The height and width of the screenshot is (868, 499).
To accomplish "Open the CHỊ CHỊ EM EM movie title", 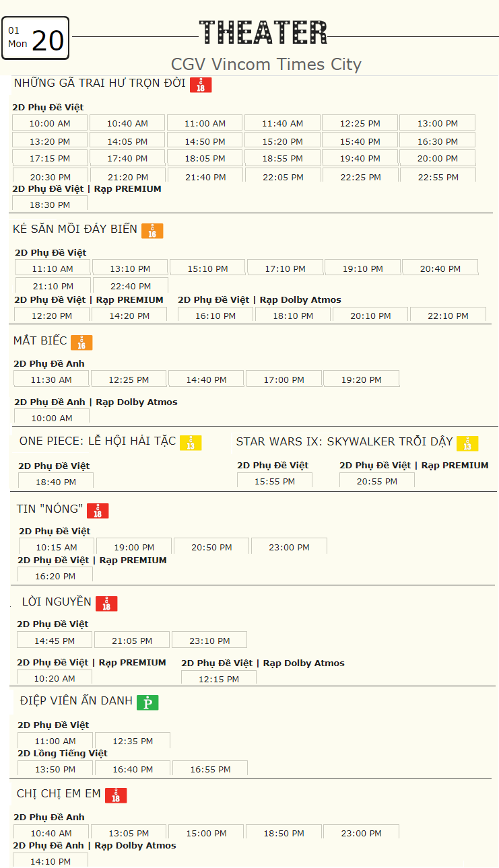I will pyautogui.click(x=59, y=794).
